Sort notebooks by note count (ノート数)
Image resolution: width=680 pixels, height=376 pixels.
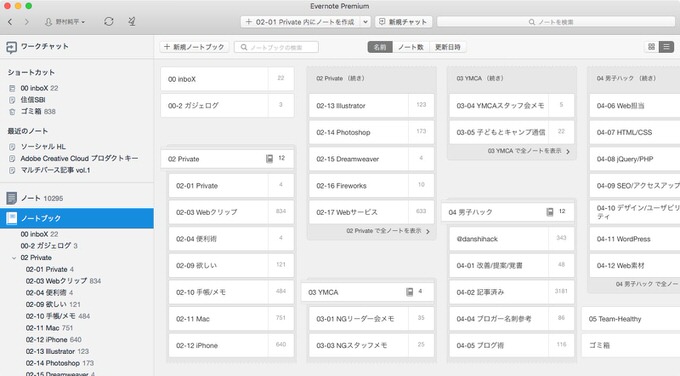point(411,47)
